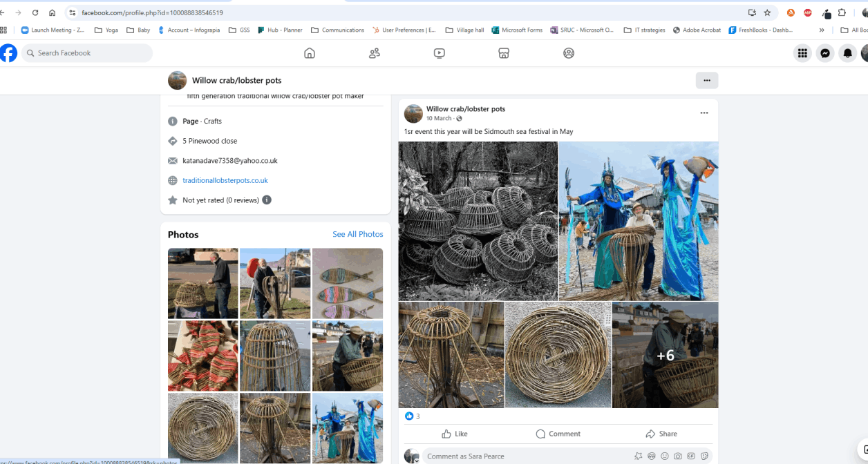The image size is (868, 464).
Task: Visit traditionallobsterpots.co.uk website link
Action: point(225,180)
